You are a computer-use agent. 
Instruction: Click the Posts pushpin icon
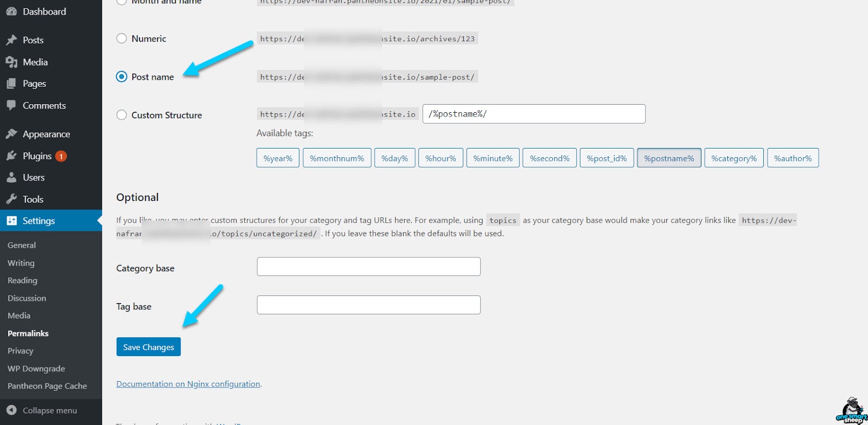[x=11, y=40]
